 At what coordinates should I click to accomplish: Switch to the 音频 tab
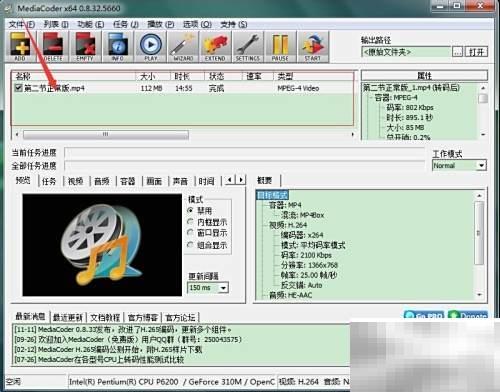[102, 181]
